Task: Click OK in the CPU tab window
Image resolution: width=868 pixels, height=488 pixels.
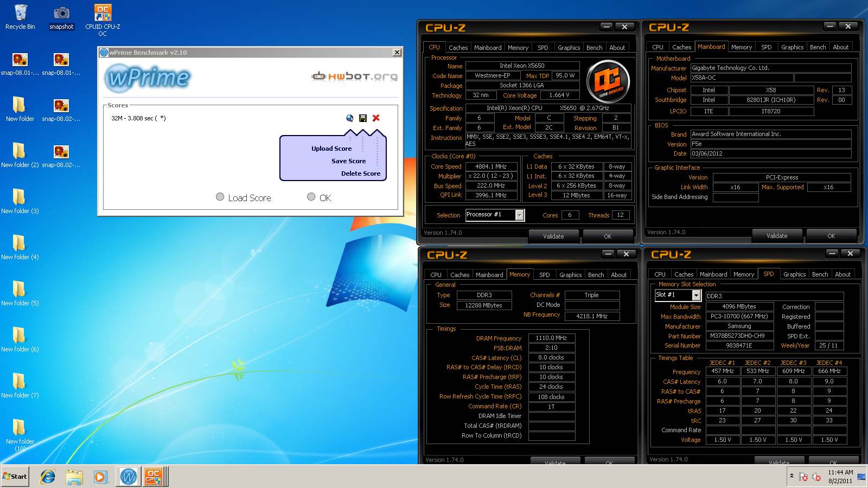Action: 608,236
